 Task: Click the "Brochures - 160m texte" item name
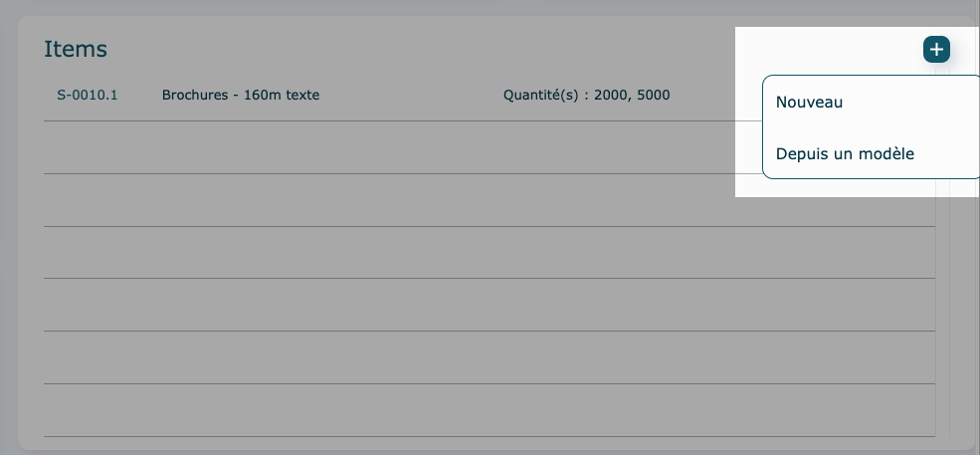[x=240, y=96]
